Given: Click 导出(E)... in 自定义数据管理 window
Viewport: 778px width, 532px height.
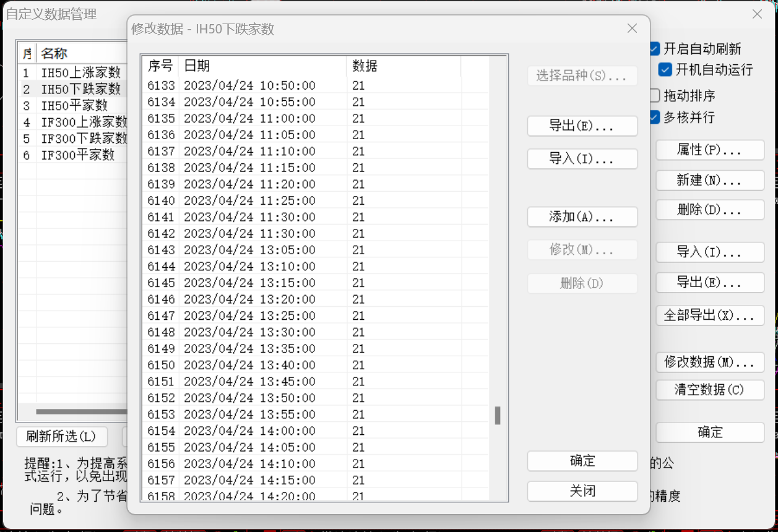Looking at the screenshot, I should [710, 283].
